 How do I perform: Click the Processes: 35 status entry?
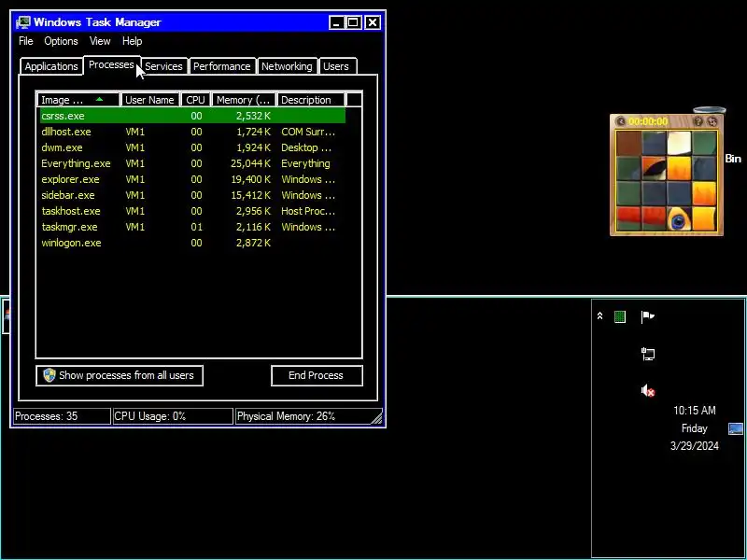tap(62, 416)
